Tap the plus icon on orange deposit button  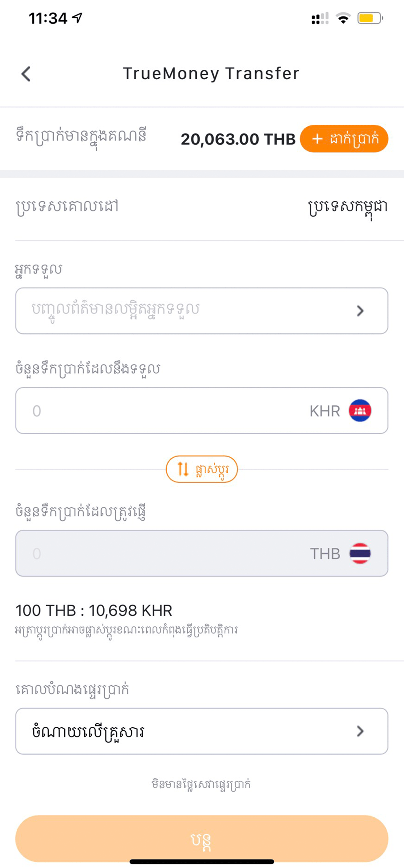317,139
